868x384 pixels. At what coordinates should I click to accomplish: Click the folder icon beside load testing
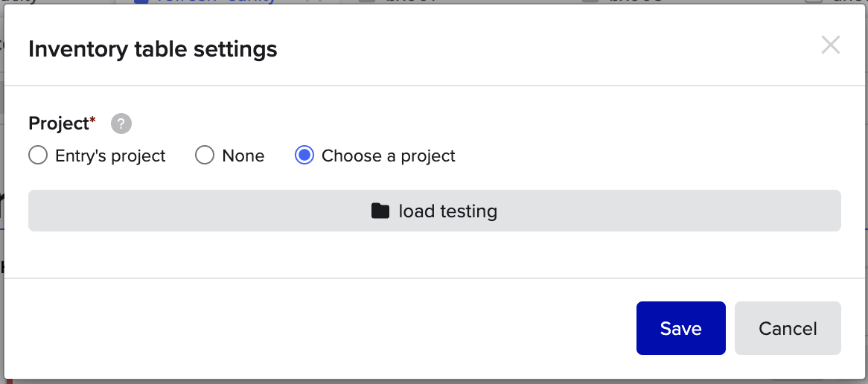pyautogui.click(x=380, y=211)
